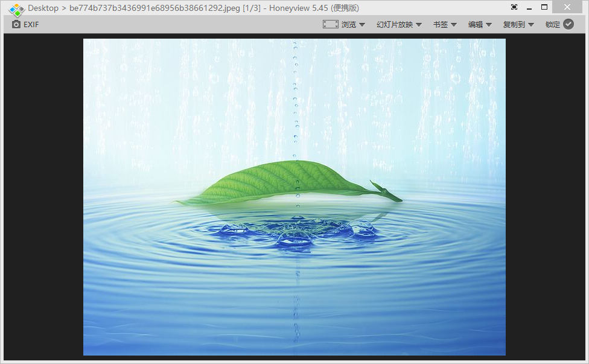589x364 pixels.
Task: Click the Honeyview app logo icon
Action: [16, 9]
